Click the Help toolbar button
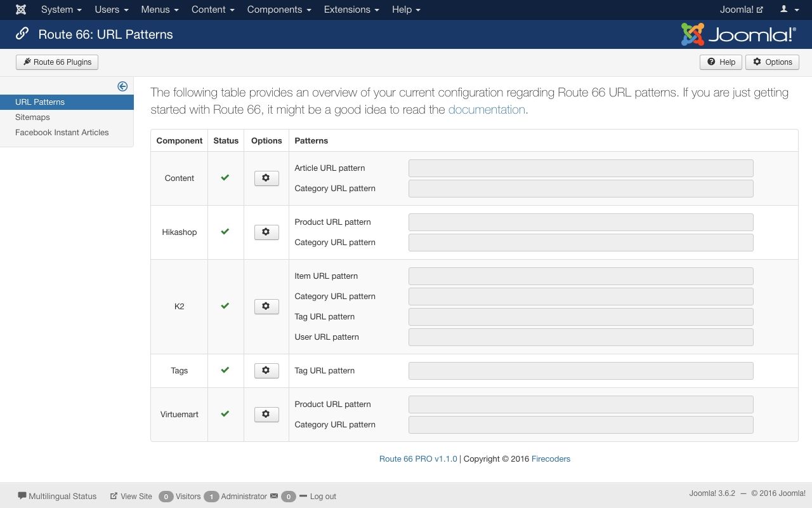812x508 pixels. tap(721, 62)
